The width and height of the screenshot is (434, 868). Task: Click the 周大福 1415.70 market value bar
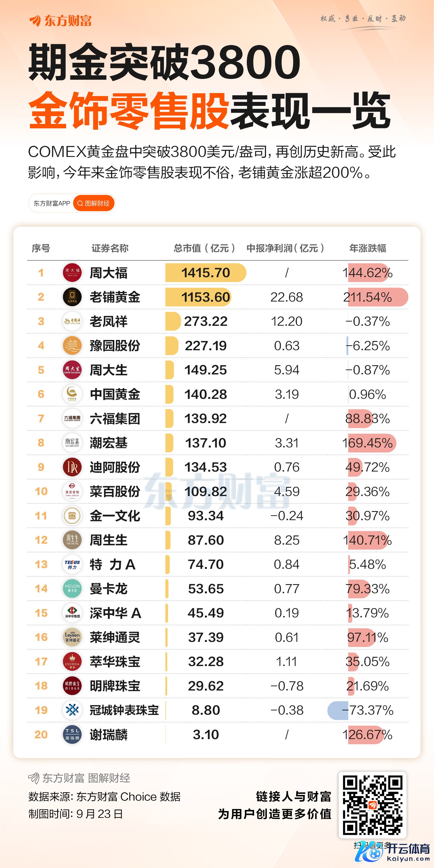(x=205, y=272)
